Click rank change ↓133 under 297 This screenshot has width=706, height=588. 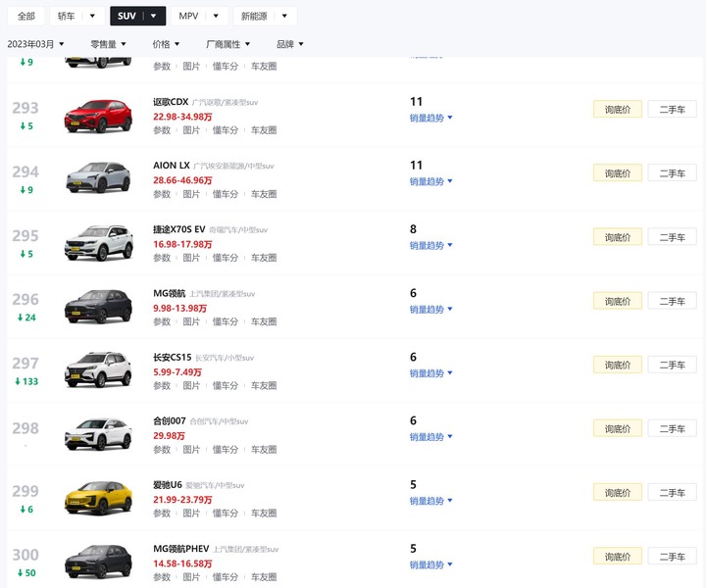pos(26,381)
